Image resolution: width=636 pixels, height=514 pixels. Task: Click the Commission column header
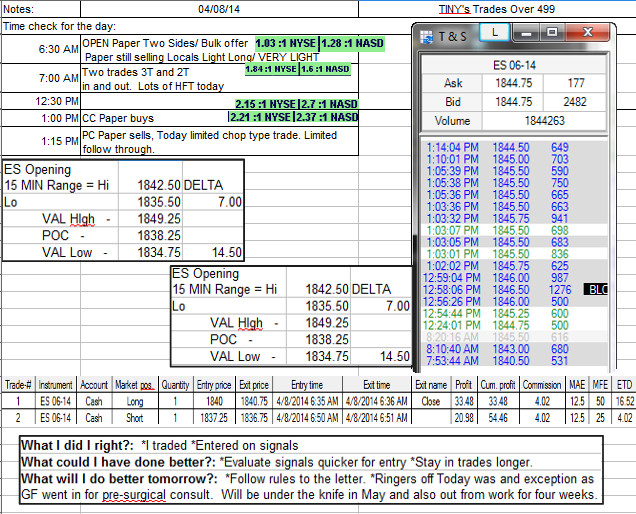coord(542,385)
